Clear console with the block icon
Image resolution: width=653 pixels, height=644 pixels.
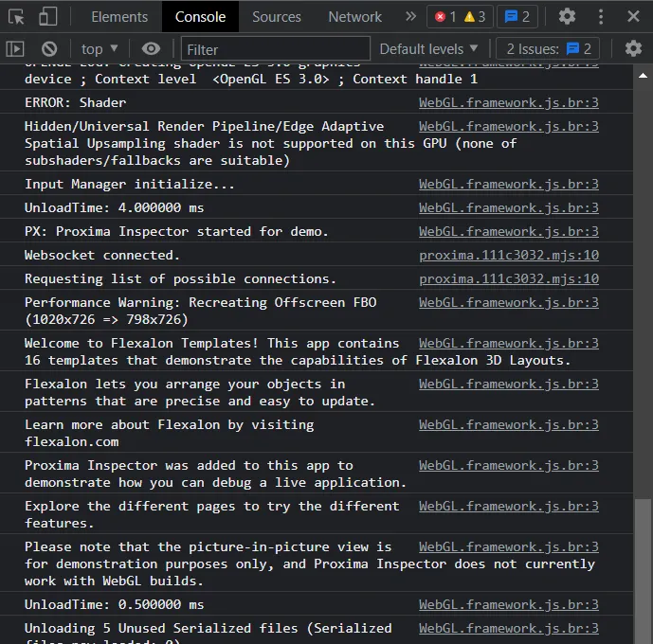[49, 49]
